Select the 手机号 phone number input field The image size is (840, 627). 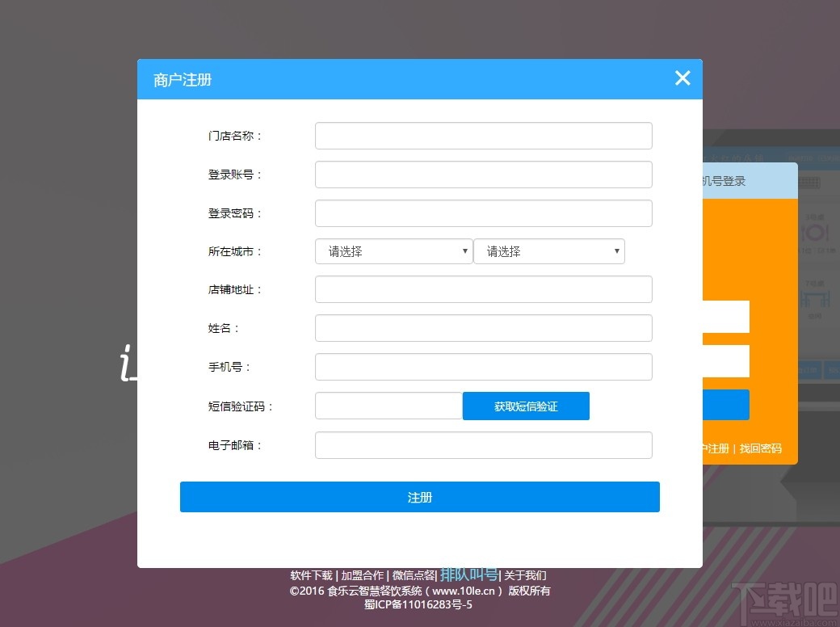point(483,367)
